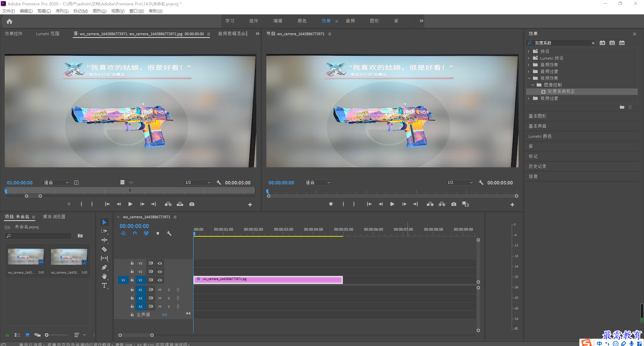644x346 pixels.
Task: Expand the 预设 effects folder
Action: pos(529,51)
